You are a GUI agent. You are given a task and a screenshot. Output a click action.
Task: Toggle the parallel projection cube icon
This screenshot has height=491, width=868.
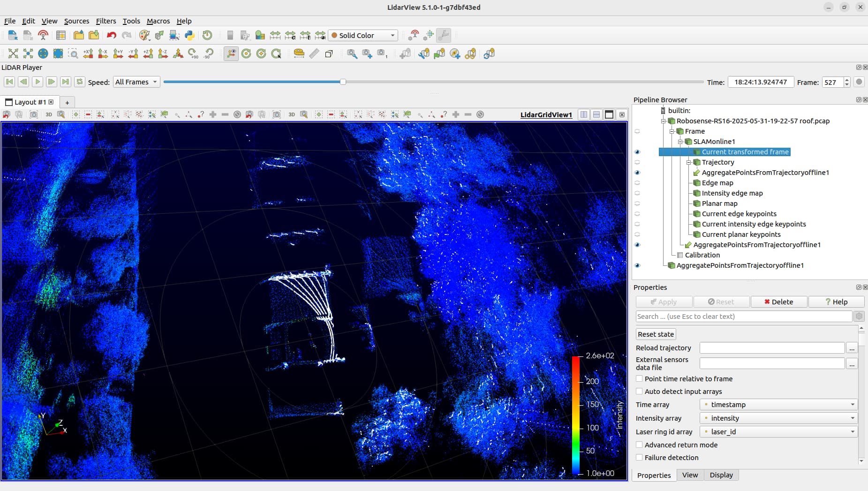[329, 53]
